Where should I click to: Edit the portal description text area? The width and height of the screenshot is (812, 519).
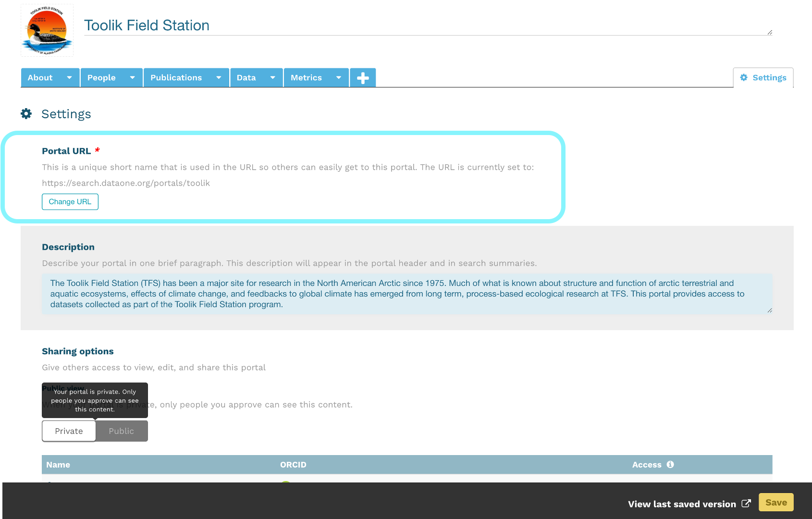click(407, 294)
